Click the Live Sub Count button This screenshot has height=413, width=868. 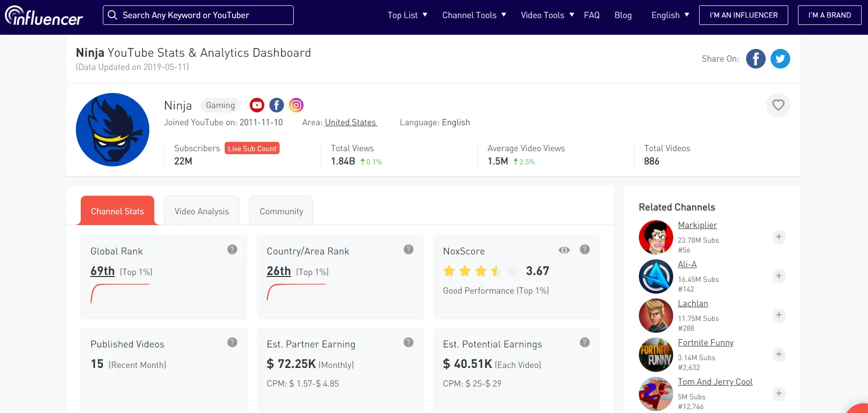pos(252,148)
